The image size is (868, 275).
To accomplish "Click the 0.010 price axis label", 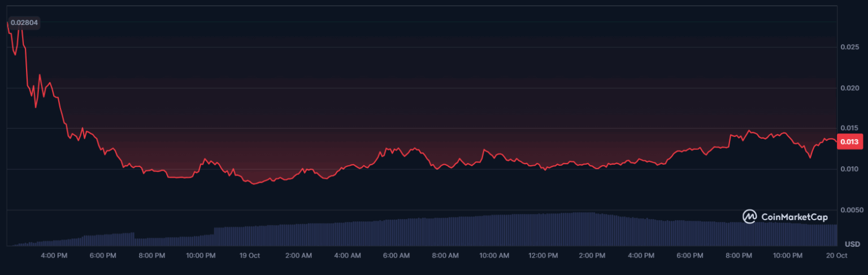I will (849, 169).
